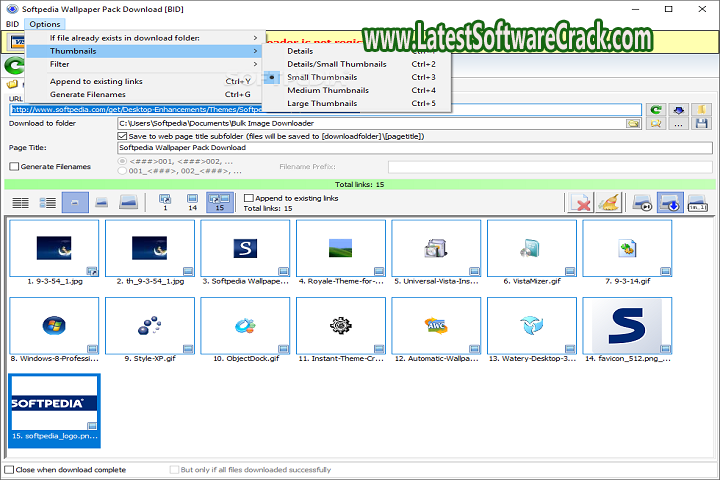This screenshot has width=720, height=480.
Task: Click the three-dots browse button
Action: (678, 124)
